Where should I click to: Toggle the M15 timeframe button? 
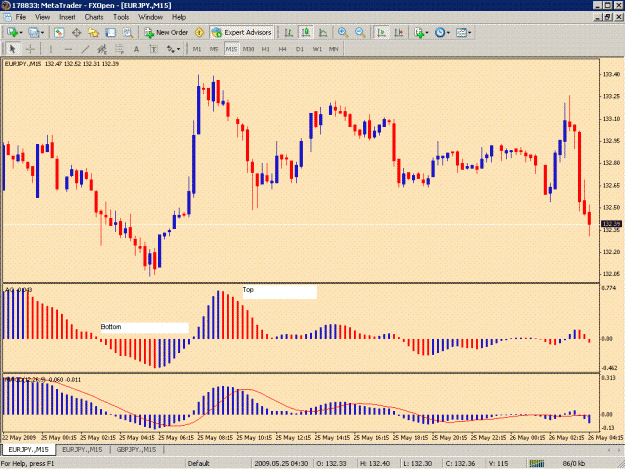tap(231, 49)
